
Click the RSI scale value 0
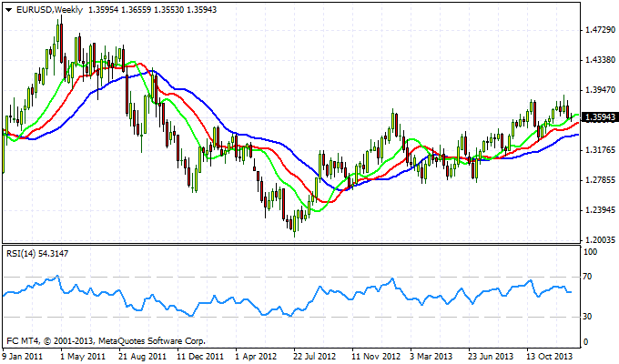point(586,342)
